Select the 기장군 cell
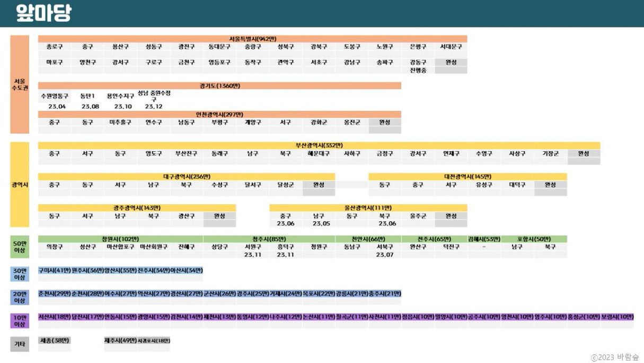The height and width of the screenshot is (363, 644). coord(550,153)
